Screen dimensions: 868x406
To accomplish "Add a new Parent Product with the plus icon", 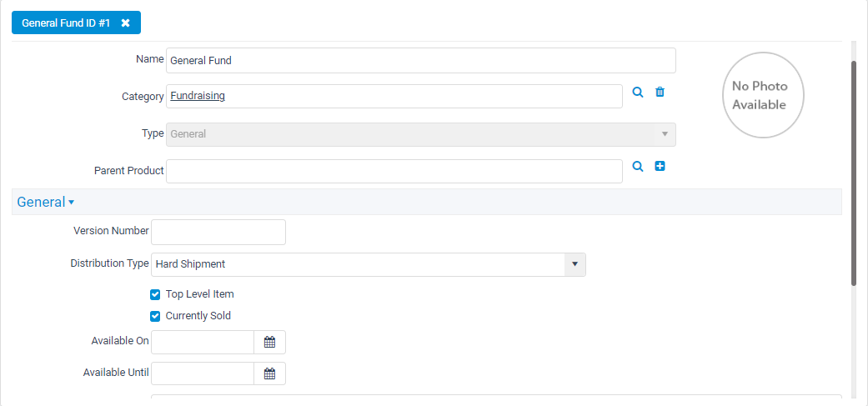I will (660, 166).
